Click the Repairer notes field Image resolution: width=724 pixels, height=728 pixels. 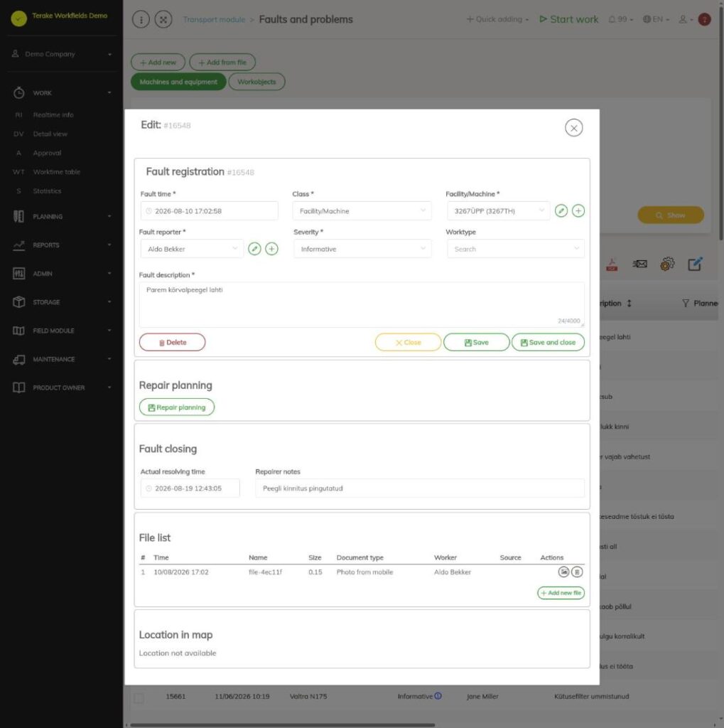pos(419,488)
